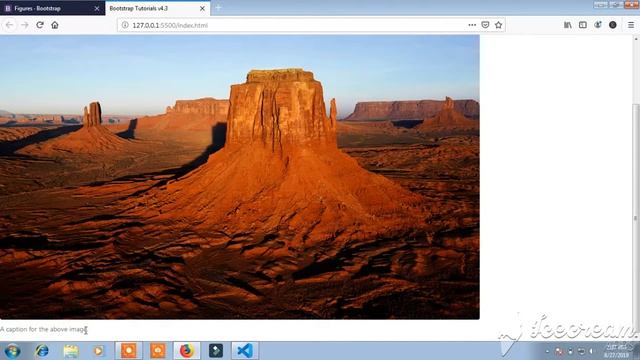Launch Internet Explorer from the taskbar
The image size is (640, 360).
[x=42, y=351]
